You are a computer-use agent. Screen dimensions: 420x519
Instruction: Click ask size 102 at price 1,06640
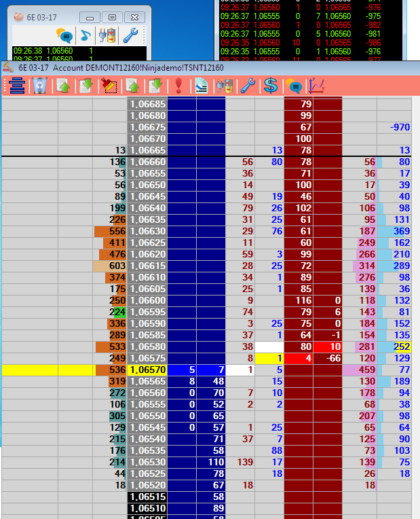(299, 208)
